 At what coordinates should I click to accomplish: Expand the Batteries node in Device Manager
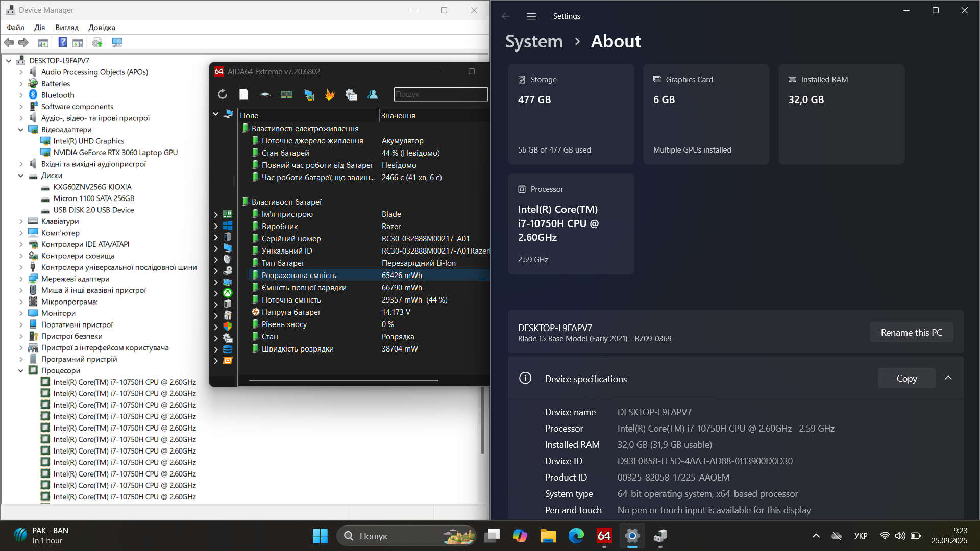click(x=21, y=84)
